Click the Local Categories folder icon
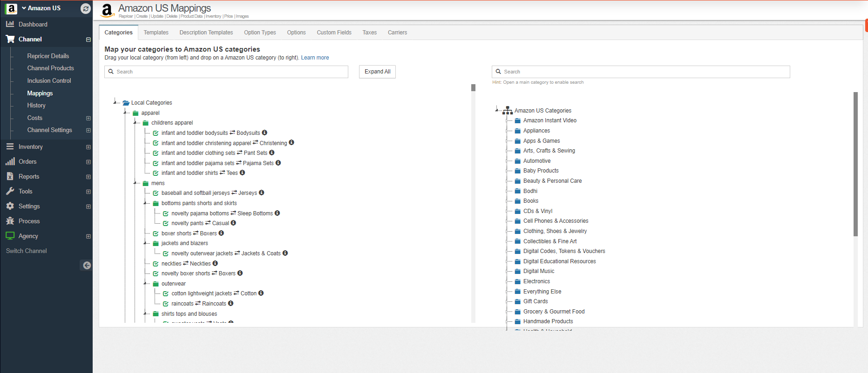The image size is (868, 373). point(126,103)
